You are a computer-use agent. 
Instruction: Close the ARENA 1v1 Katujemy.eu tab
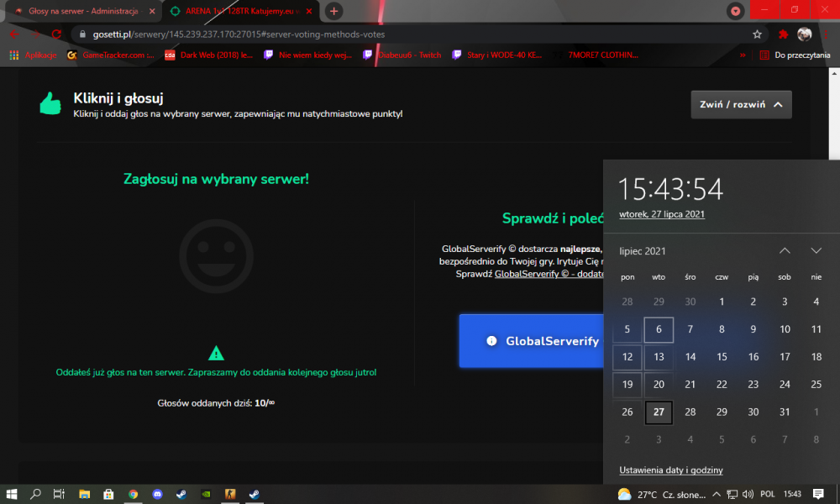(309, 11)
